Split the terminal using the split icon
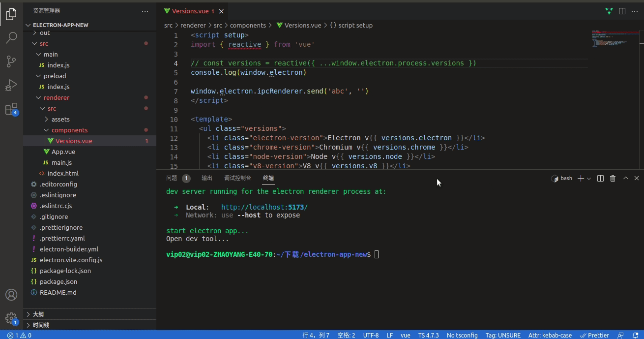 tap(600, 178)
